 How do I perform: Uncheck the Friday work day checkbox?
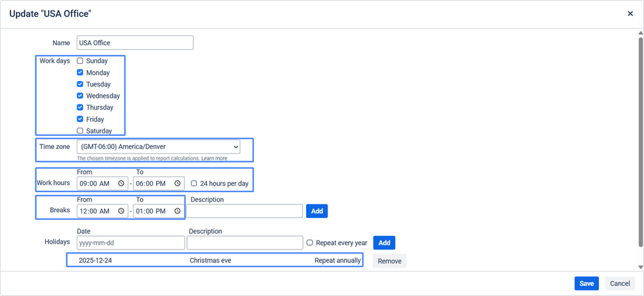point(81,119)
